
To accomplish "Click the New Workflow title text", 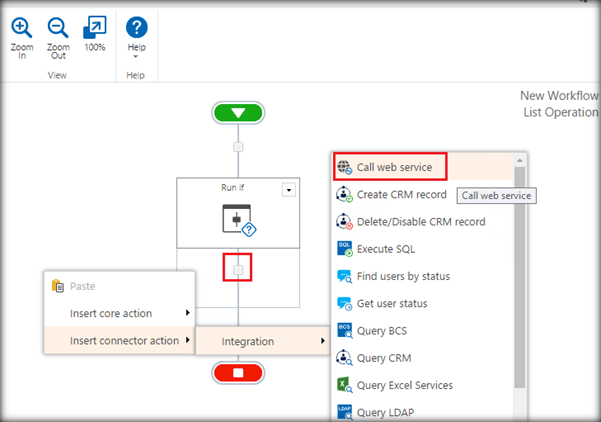I will [x=559, y=95].
